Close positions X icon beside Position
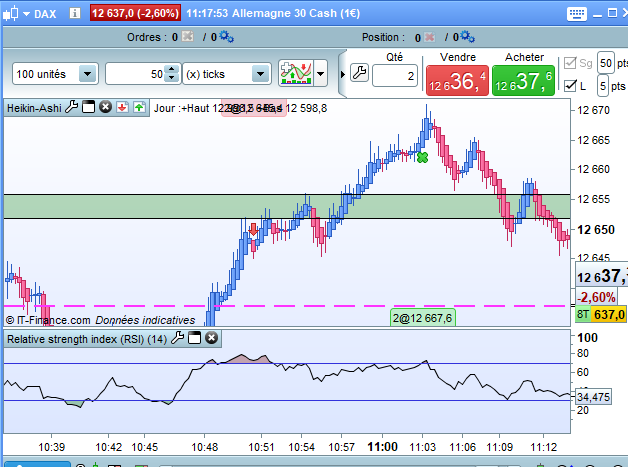 pos(429,37)
